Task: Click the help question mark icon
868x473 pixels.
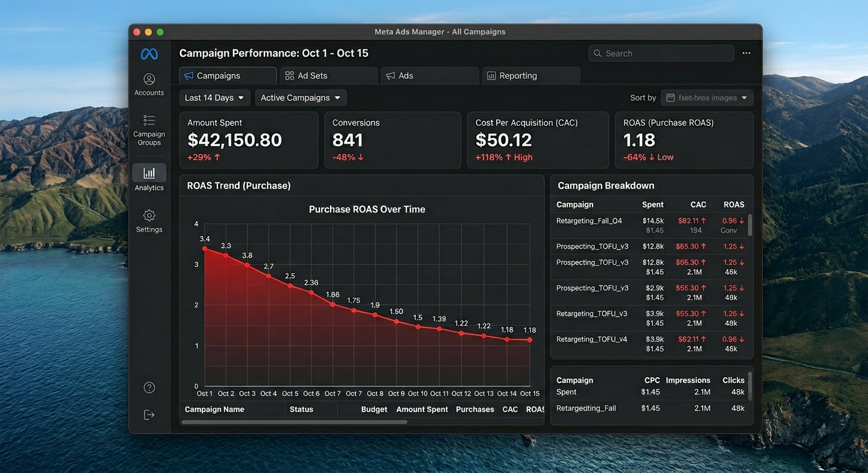Action: click(149, 387)
